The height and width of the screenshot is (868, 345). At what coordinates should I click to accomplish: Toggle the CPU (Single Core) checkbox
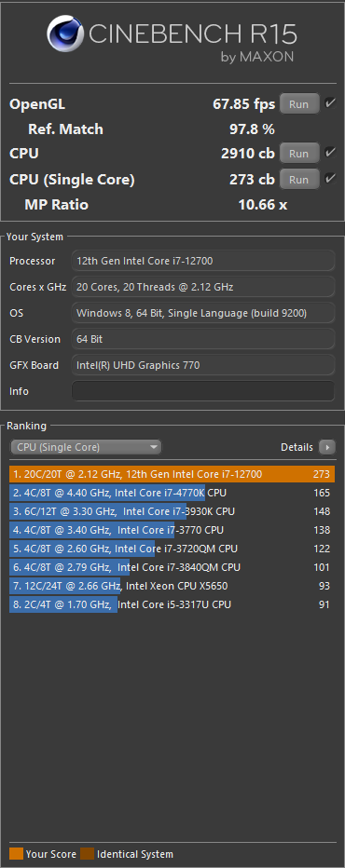[x=330, y=179]
